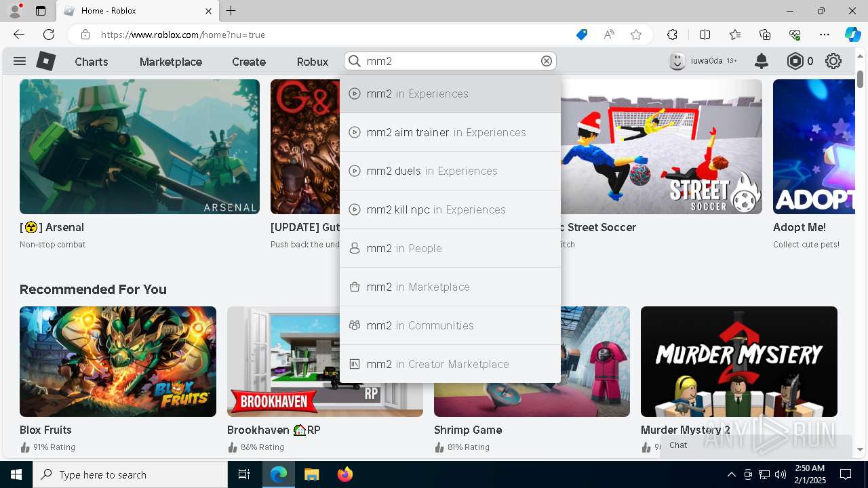Open Task View on the taskbar
Viewport: 868px width, 488px height.
[x=244, y=474]
